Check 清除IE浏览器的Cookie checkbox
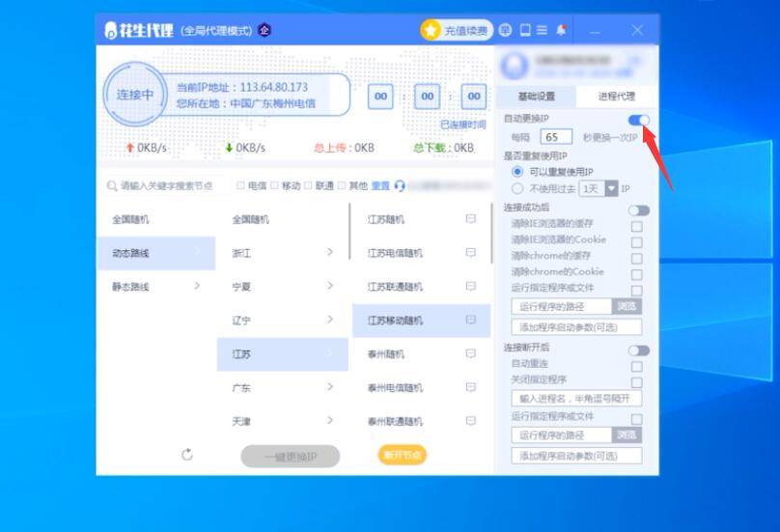Screen dimensions: 780x532 [636, 242]
